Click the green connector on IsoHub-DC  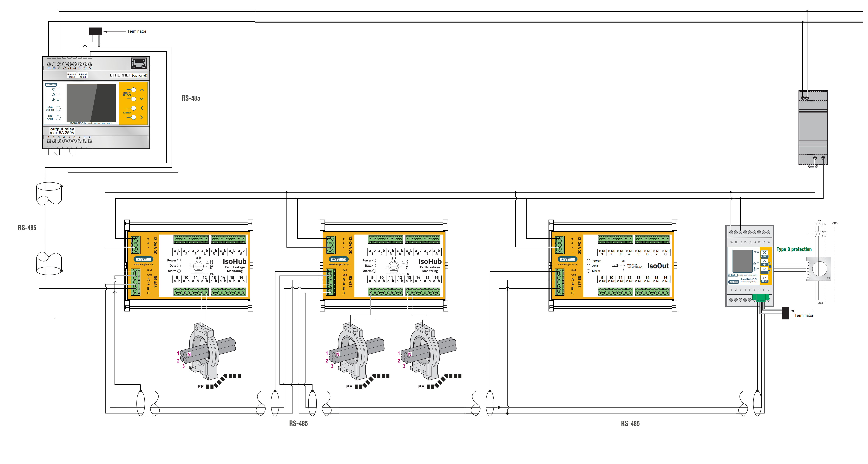[760, 298]
